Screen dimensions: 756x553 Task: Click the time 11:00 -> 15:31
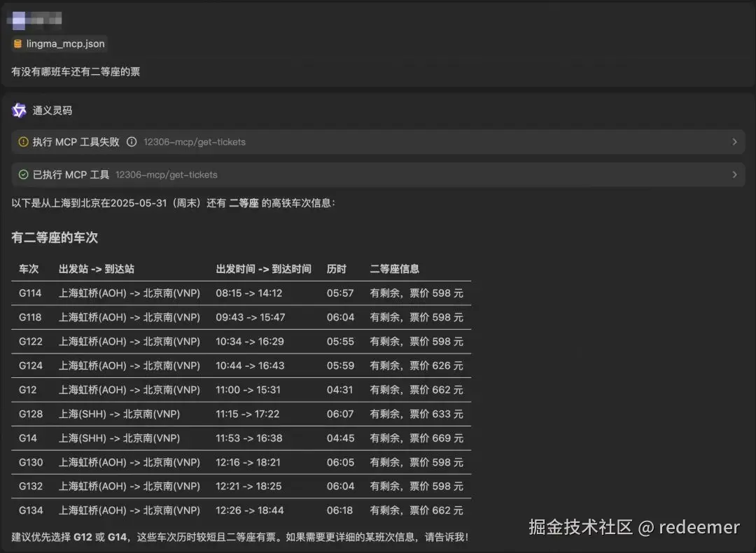click(x=248, y=390)
